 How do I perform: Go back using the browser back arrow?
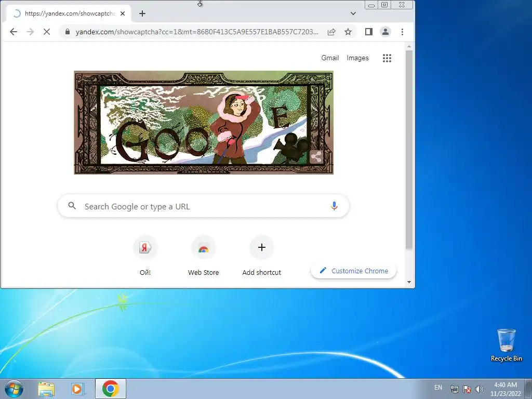14,32
